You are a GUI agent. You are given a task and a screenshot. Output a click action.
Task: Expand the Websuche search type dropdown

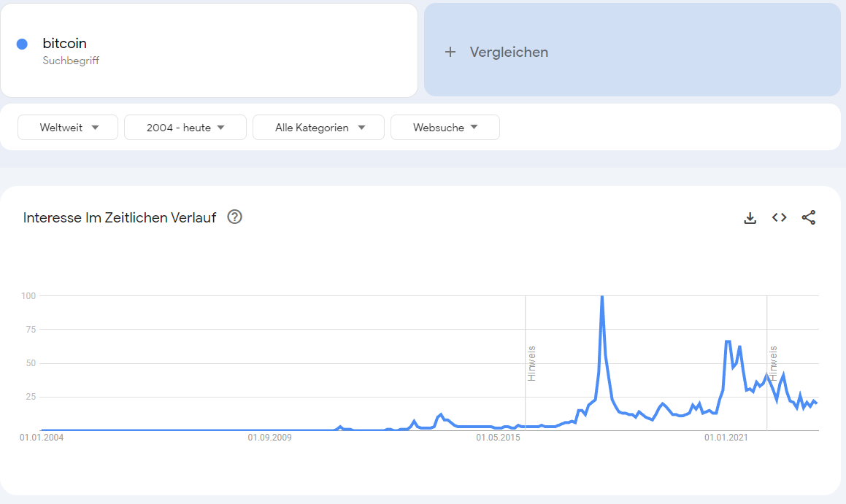pos(445,128)
